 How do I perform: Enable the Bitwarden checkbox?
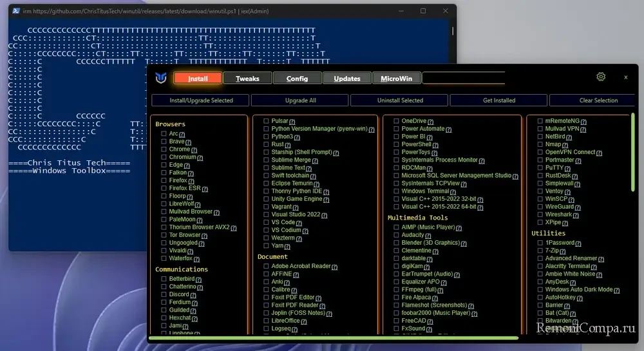(x=540, y=321)
